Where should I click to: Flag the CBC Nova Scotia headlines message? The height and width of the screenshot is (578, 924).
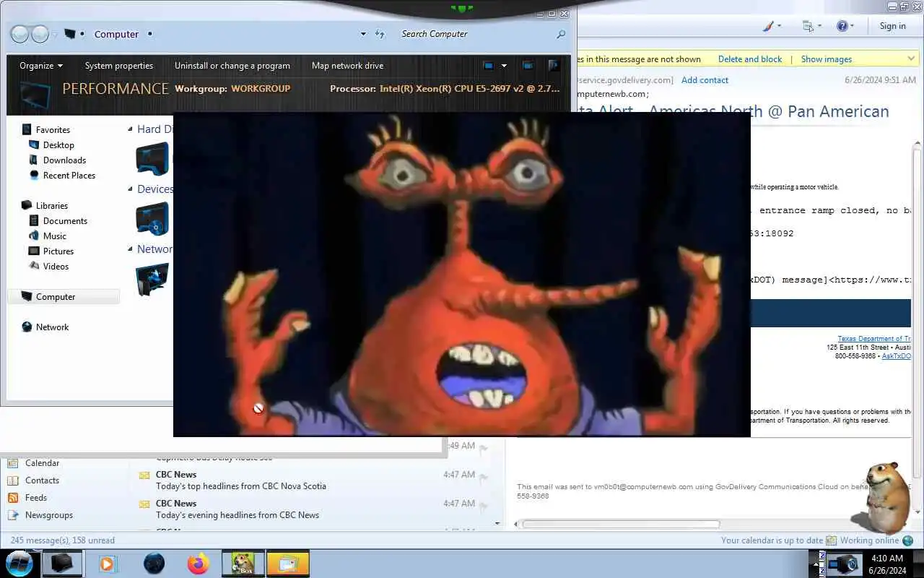click(484, 476)
